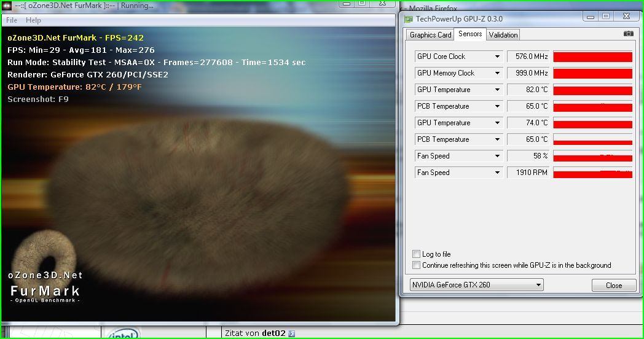Open the NVIDIA GeForce GTX 260 selector
The image size is (644, 339).
476,285
